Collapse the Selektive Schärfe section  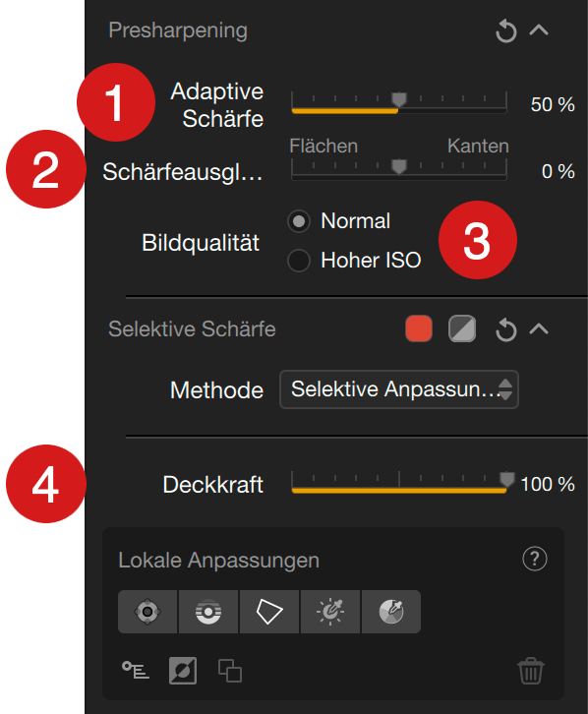(539, 328)
